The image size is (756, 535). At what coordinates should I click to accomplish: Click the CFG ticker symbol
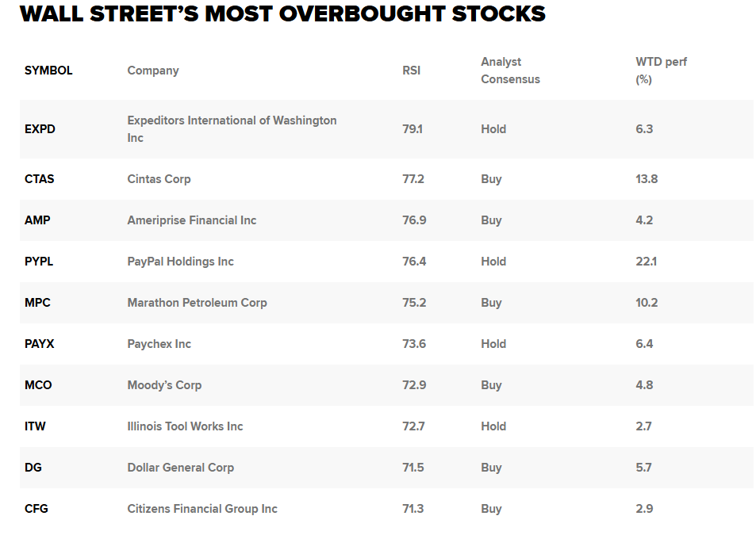36,509
